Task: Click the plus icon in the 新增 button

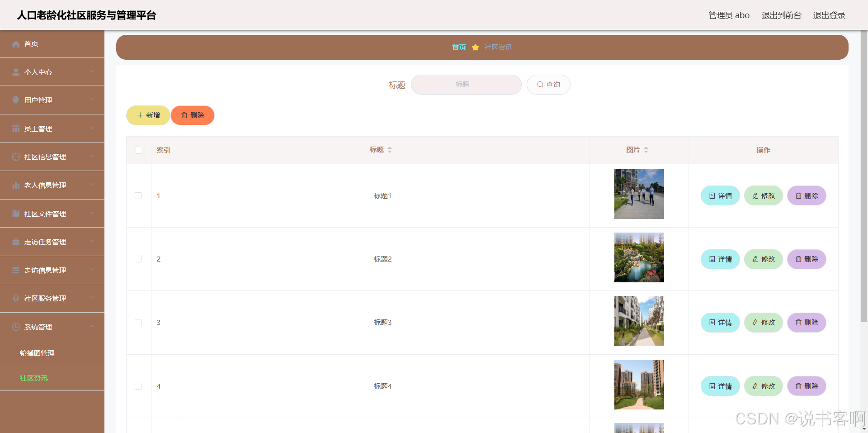Action: pos(140,115)
